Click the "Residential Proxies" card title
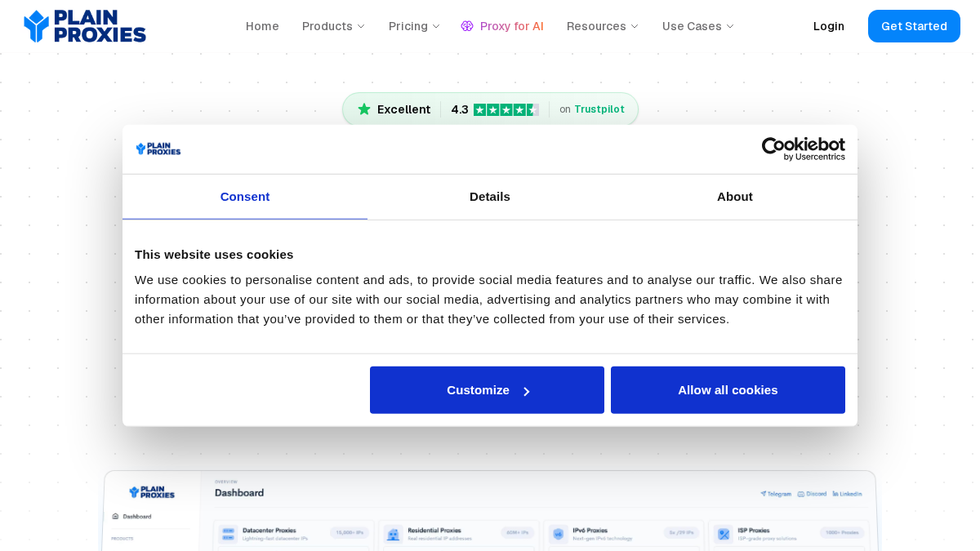Viewport: 980px width, 551px height. click(x=434, y=530)
